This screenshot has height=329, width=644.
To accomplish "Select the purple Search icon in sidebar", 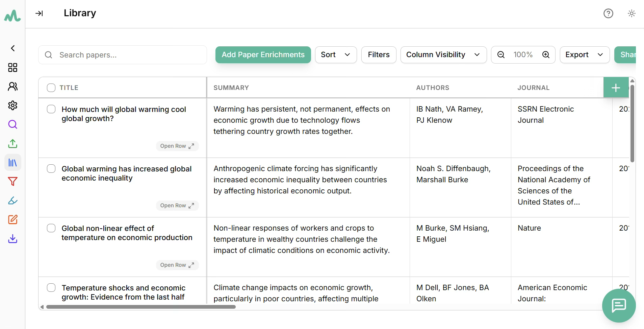I will (12, 124).
